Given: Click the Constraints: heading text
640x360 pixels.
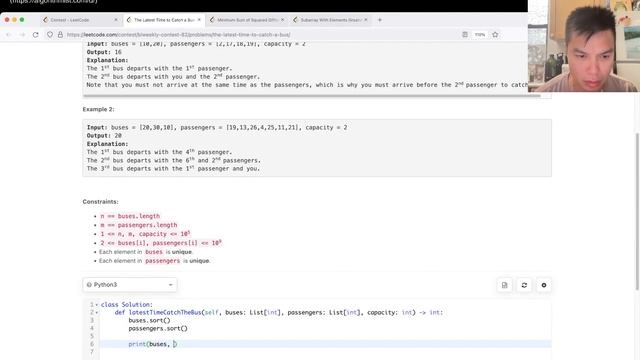Looking at the screenshot, I should pyautogui.click(x=100, y=202).
